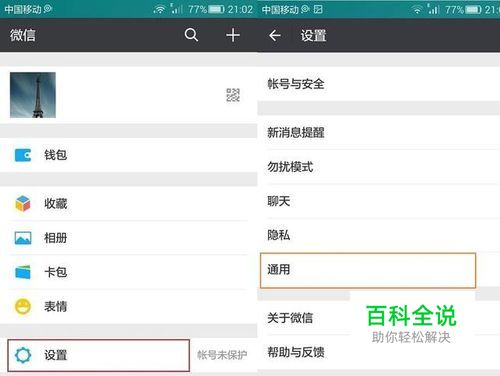Tap the signal bars in right status bar
This screenshot has width=500, height=376.
point(433,9)
